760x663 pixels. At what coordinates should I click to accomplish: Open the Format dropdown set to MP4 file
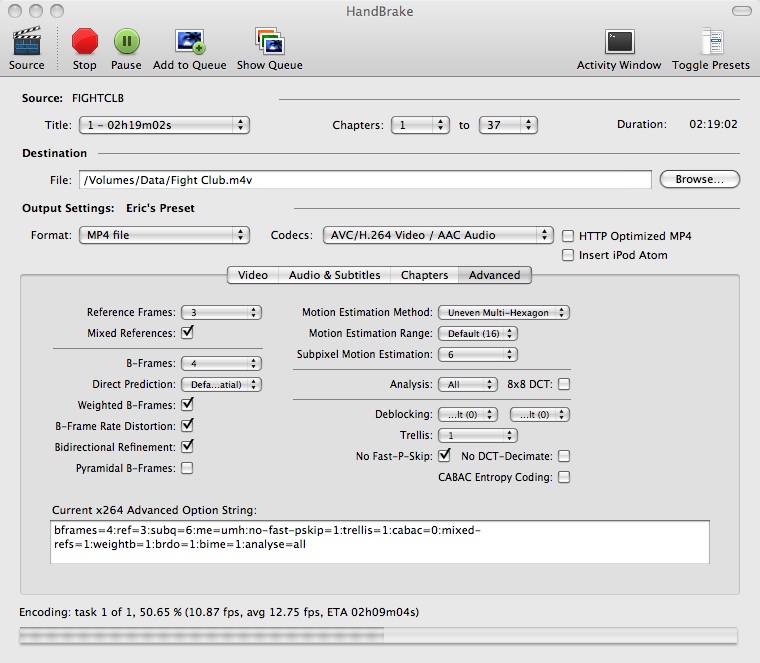(164, 235)
